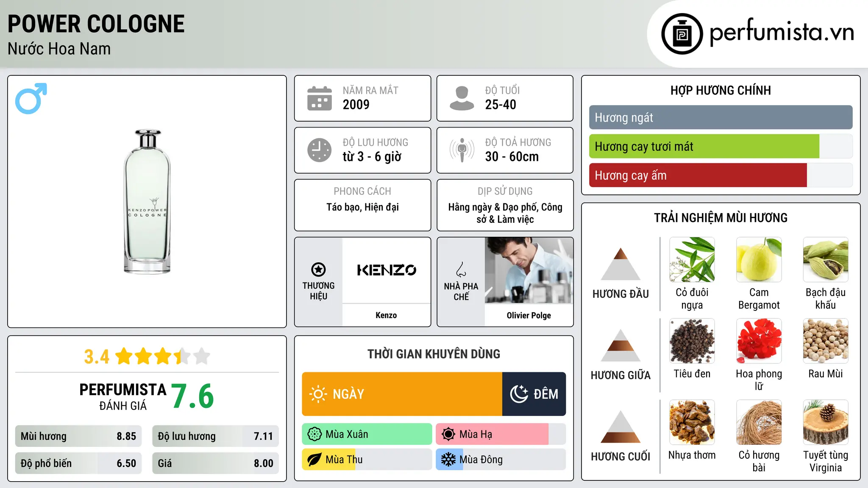Click the Perfumista score 7.6
This screenshot has height=488, width=868.
click(x=192, y=396)
